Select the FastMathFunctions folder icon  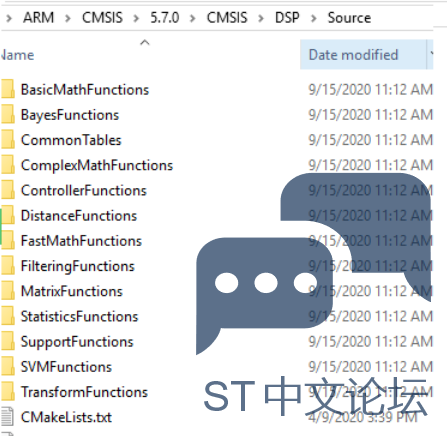coord(7,240)
